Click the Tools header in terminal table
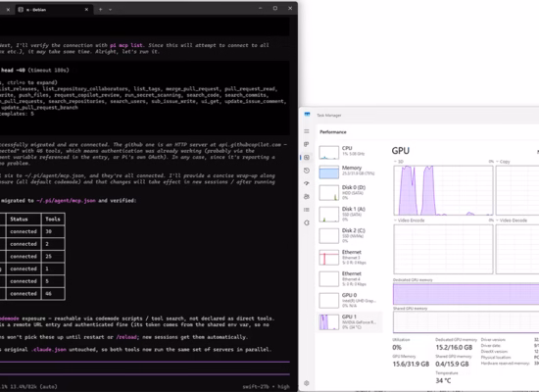Image resolution: width=539 pixels, height=392 pixels. pyautogui.click(x=53, y=220)
